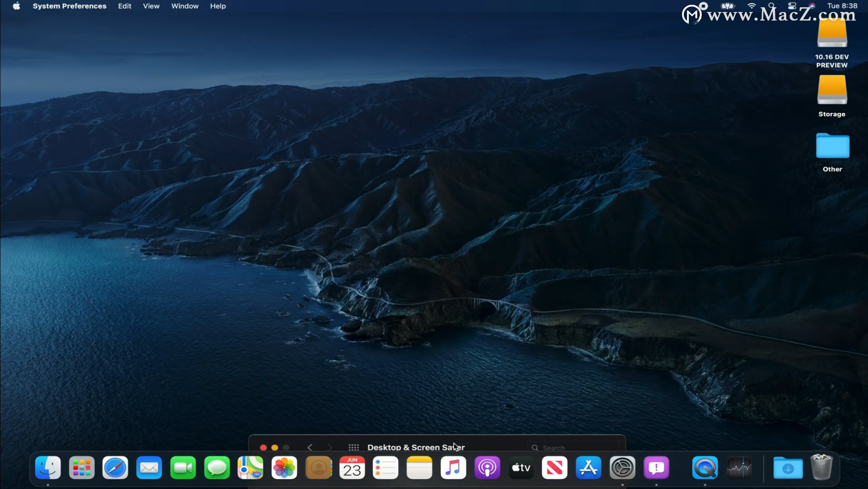868x489 pixels.
Task: Open Contacts from the Dock
Action: click(x=319, y=468)
